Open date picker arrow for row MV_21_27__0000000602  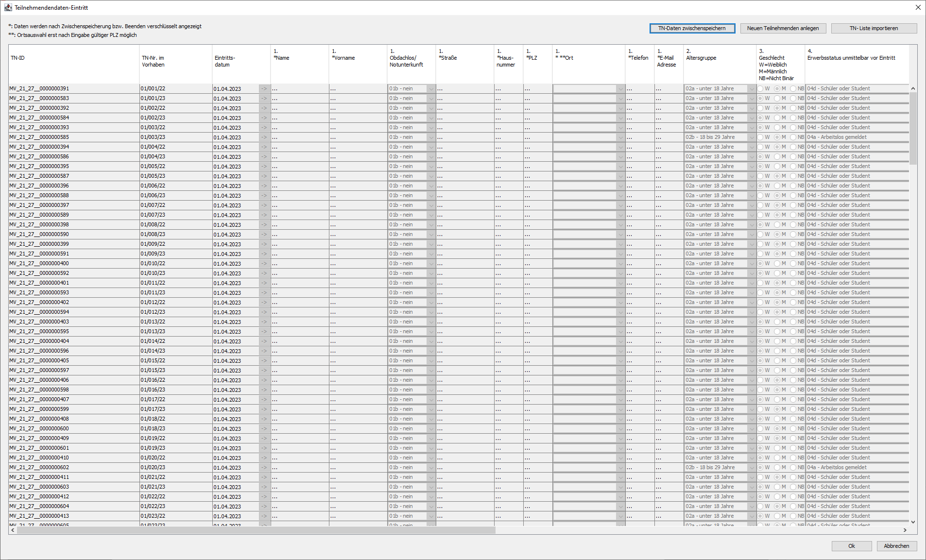coord(264,467)
